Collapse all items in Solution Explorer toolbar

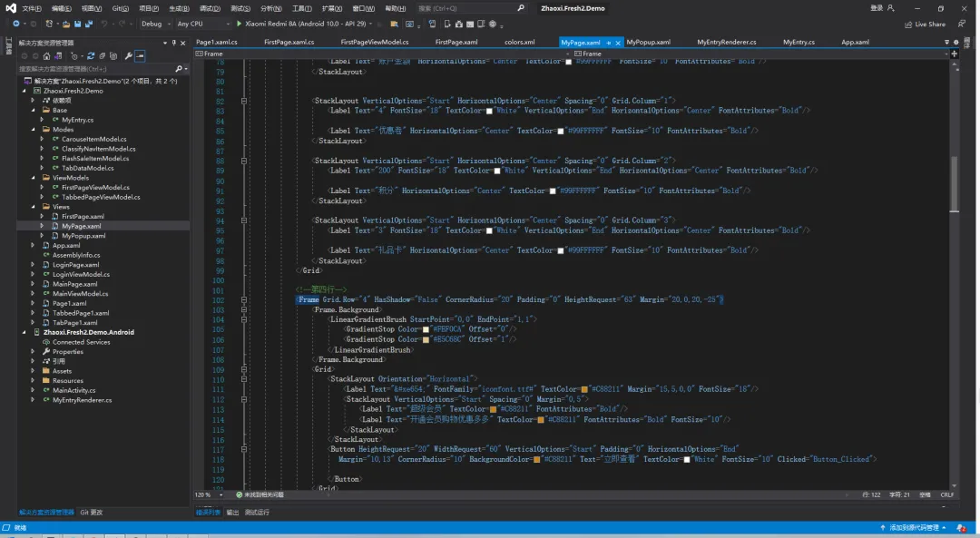tap(102, 55)
